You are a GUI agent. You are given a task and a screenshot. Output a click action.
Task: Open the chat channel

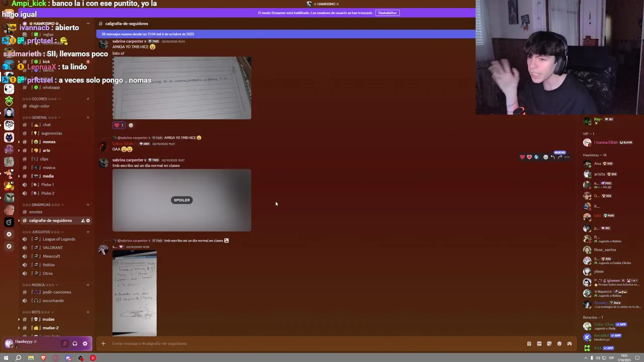point(55,125)
